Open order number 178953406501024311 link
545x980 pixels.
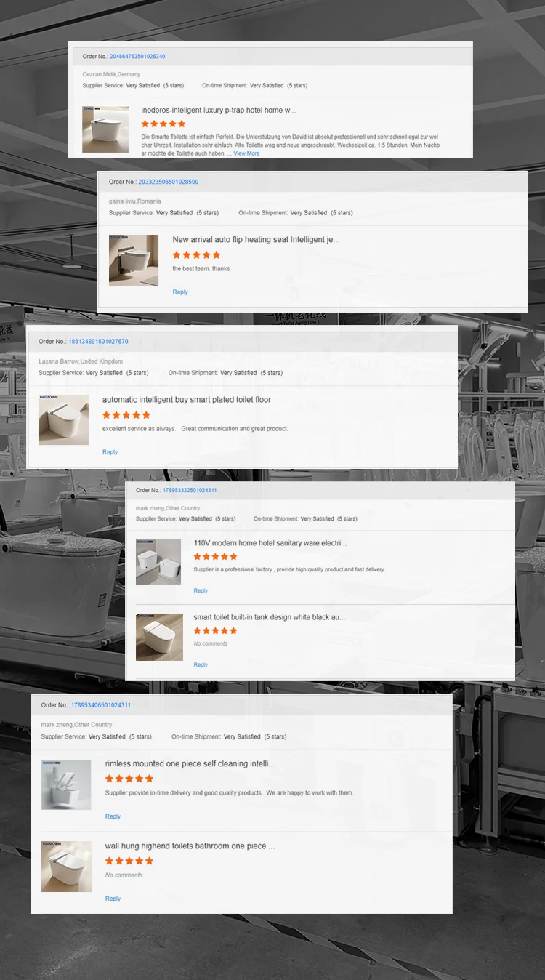[x=101, y=705]
